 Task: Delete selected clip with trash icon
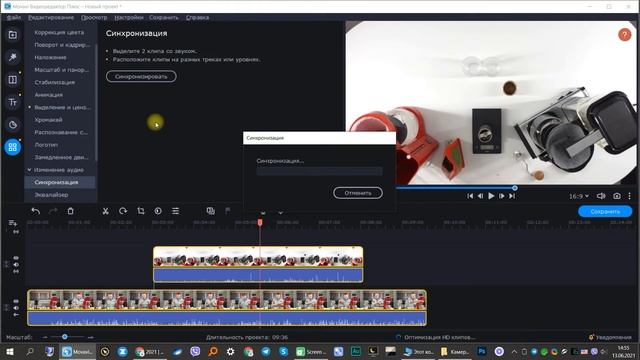pos(71,211)
